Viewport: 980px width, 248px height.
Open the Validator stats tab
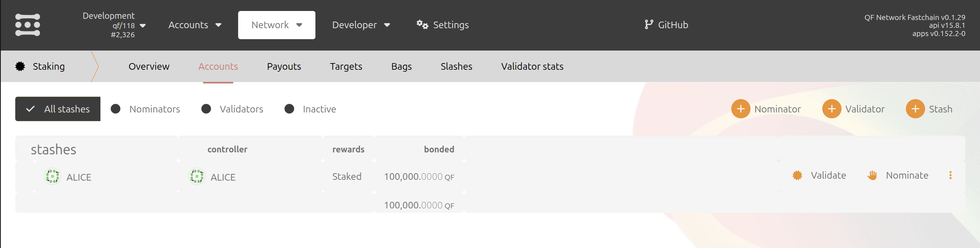pos(532,66)
